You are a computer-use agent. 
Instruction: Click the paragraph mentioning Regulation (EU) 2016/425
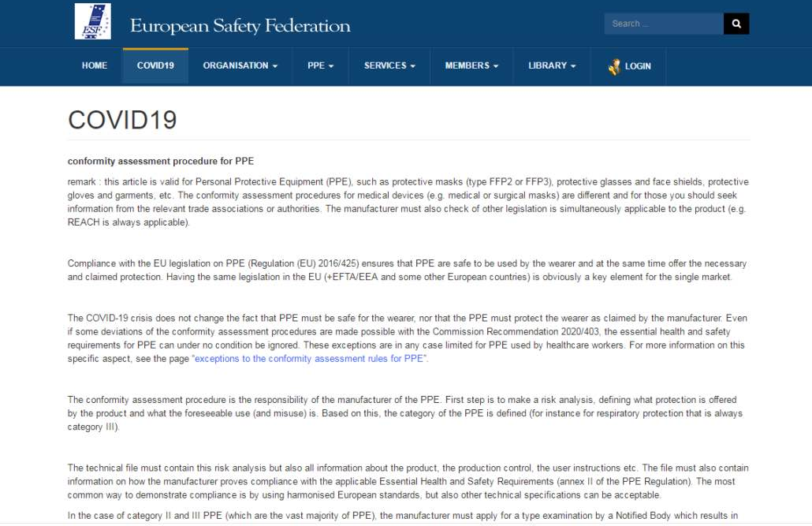tap(408, 270)
